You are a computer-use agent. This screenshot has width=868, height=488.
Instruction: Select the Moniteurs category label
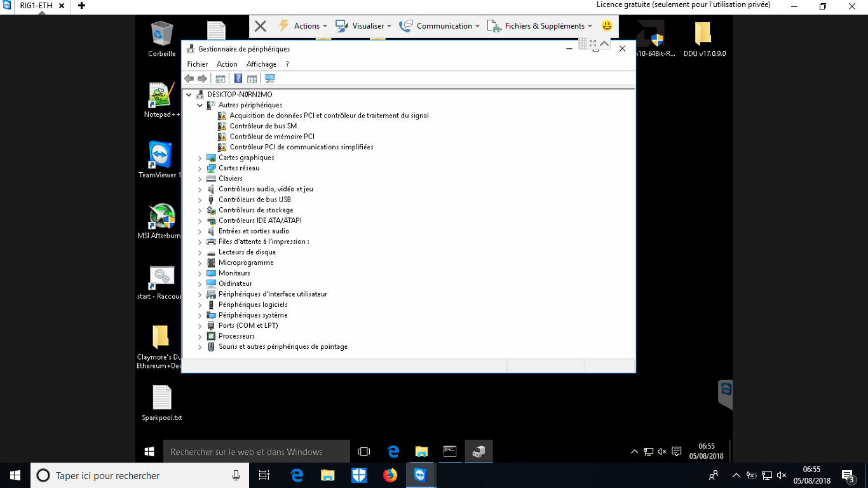tap(234, 273)
